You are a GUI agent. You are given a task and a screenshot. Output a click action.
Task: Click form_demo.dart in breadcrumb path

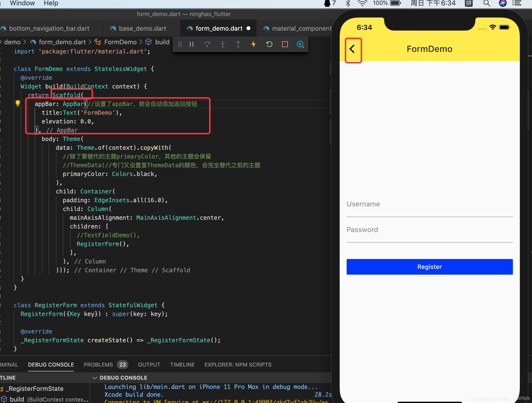62,42
